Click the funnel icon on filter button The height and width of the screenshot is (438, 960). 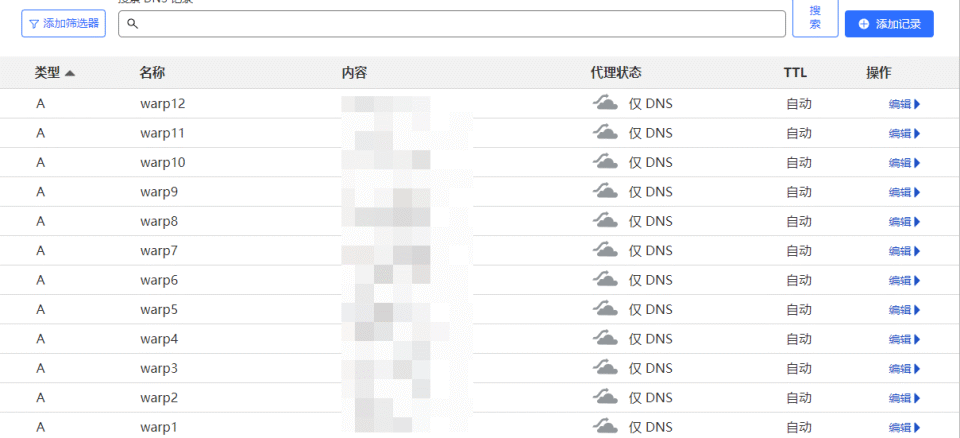34,24
